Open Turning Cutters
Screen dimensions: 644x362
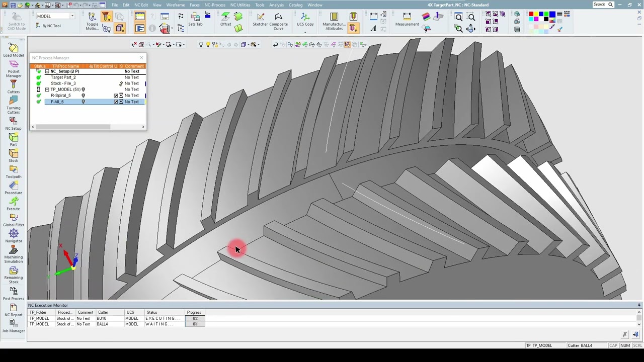pyautogui.click(x=14, y=105)
